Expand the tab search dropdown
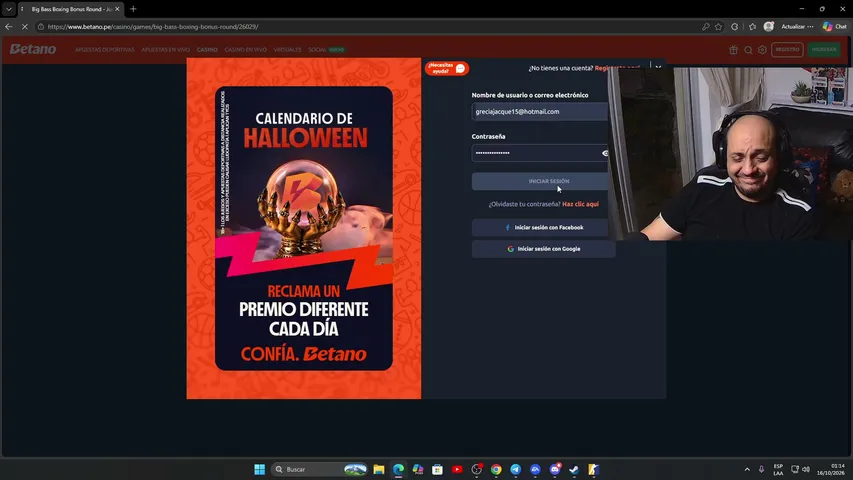Screen dimensions: 853x480 (x=9, y=9)
